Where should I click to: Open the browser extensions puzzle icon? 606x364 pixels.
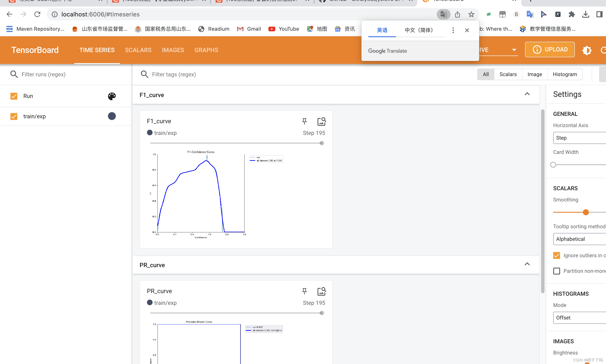click(x=572, y=14)
